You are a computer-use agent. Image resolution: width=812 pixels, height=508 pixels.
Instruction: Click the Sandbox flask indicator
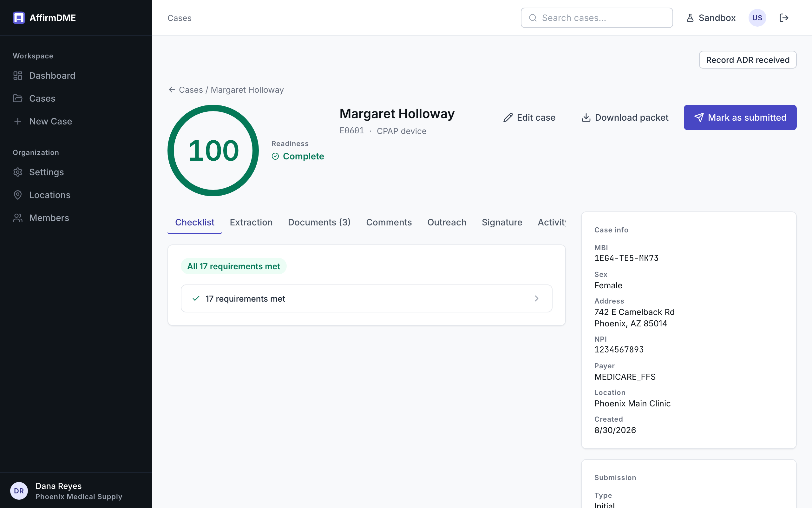pyautogui.click(x=711, y=18)
